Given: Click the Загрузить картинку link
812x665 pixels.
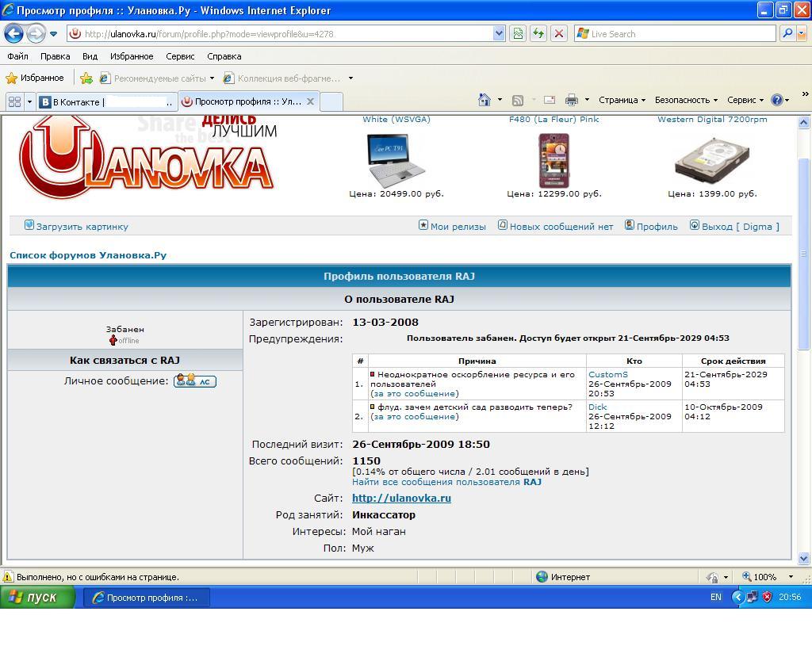Looking at the screenshot, I should coord(82,226).
